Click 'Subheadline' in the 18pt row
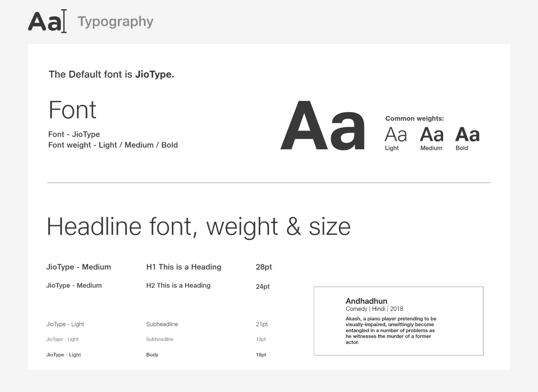The width and height of the screenshot is (538, 392). point(160,339)
